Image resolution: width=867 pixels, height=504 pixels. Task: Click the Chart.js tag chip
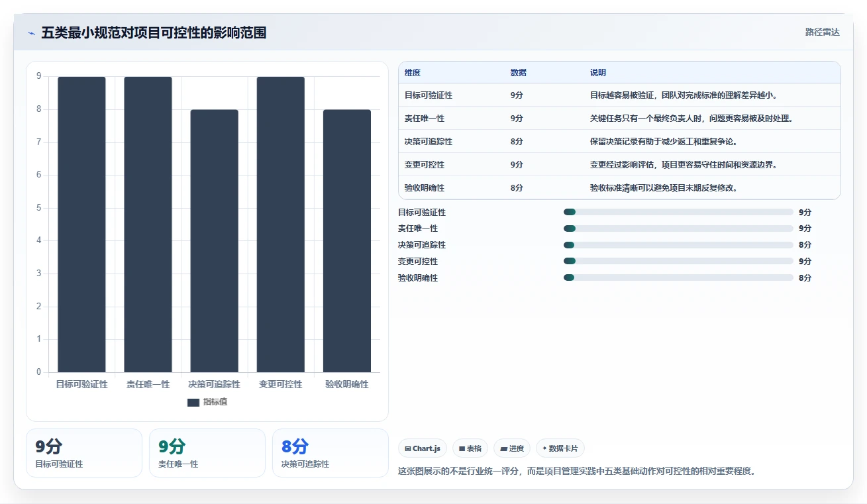[423, 448]
